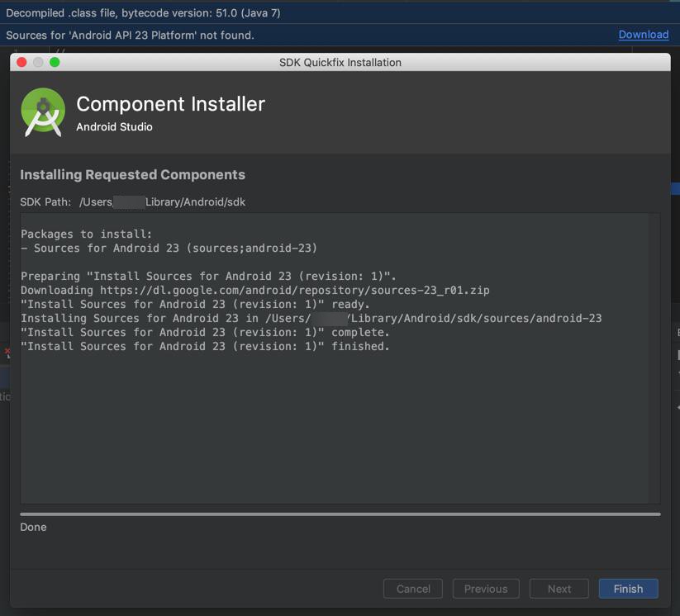The width and height of the screenshot is (680, 616).
Task: Click the log line starting with "Preparing"
Action: click(208, 276)
